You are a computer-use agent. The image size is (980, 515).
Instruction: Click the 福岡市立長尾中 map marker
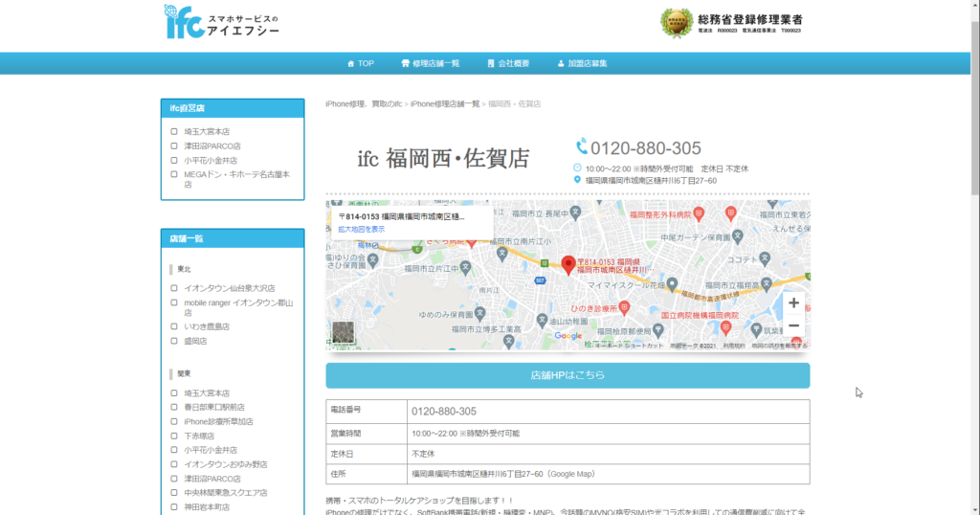click(575, 213)
